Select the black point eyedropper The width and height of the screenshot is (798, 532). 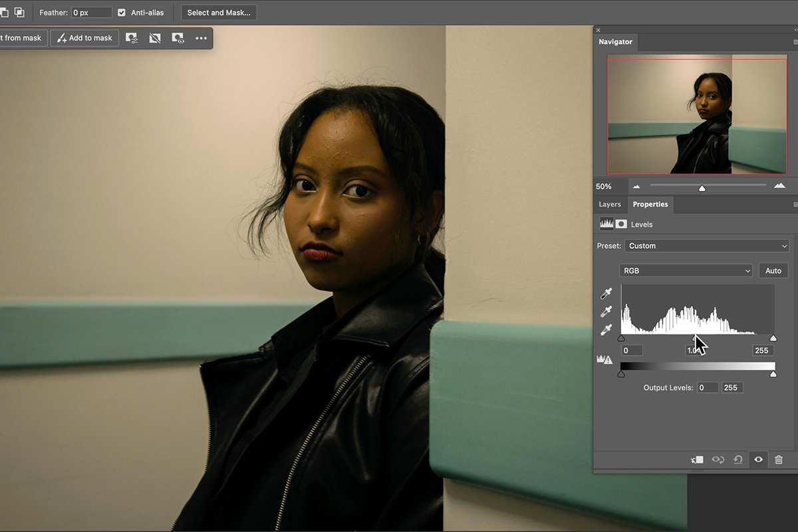tap(605, 293)
